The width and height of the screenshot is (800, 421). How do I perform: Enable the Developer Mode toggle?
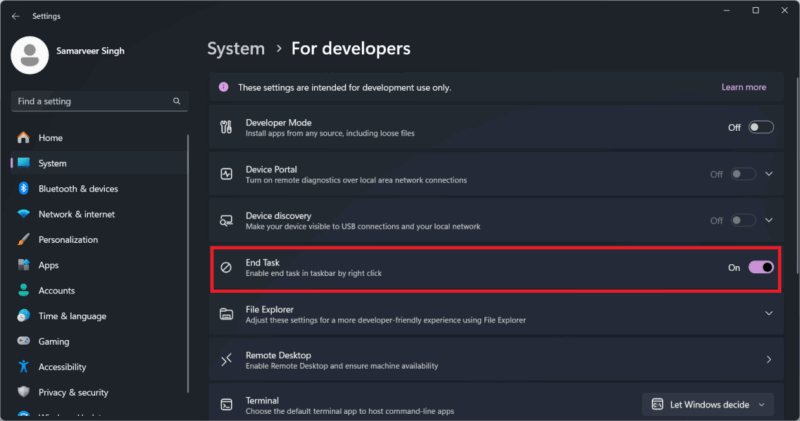tap(761, 127)
